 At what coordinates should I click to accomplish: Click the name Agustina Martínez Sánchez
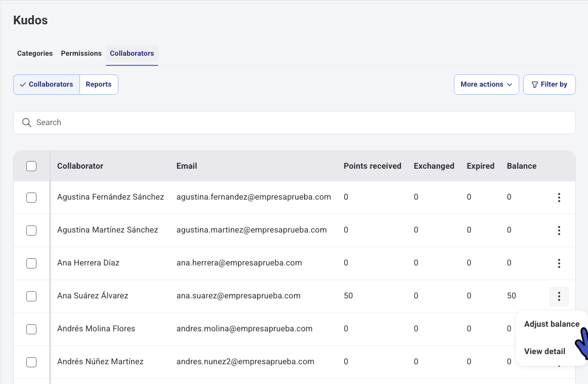coord(108,229)
